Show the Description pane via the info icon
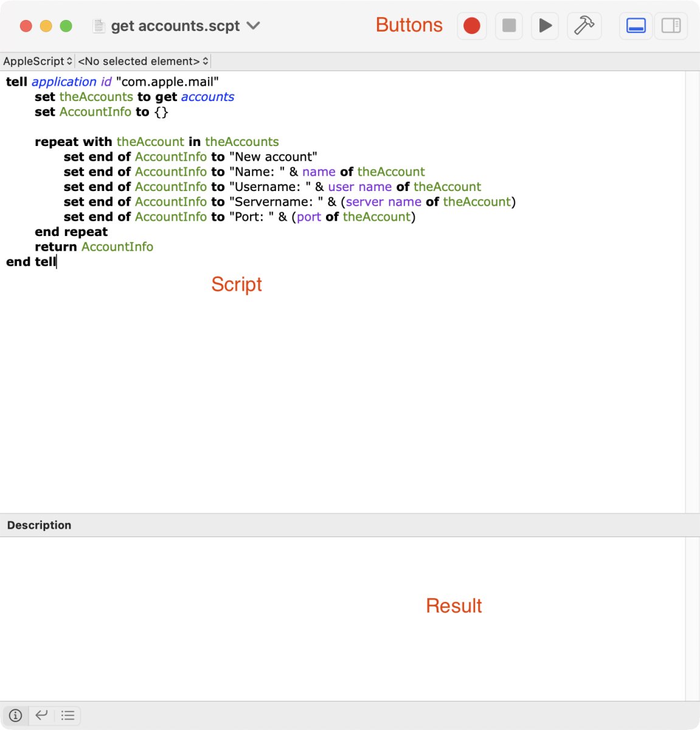Screen dimensions: 700x730 pos(15,715)
